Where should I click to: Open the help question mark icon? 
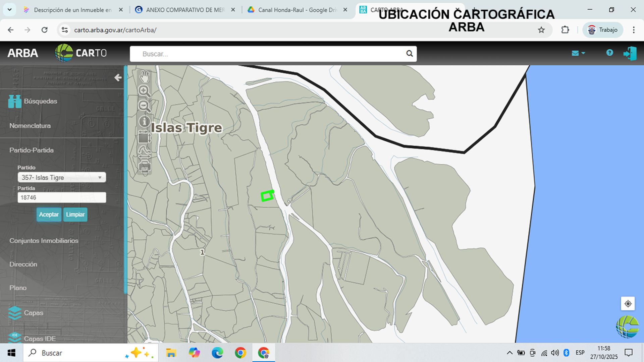click(609, 53)
